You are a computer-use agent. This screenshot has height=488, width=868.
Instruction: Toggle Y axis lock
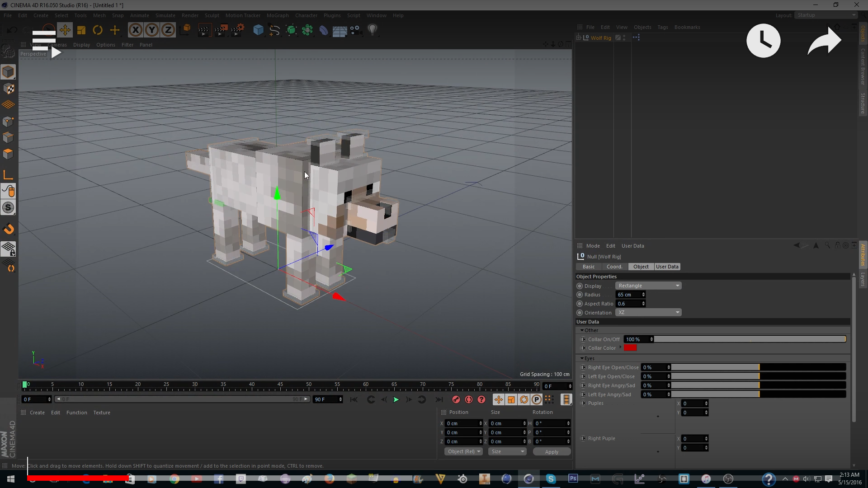[152, 30]
